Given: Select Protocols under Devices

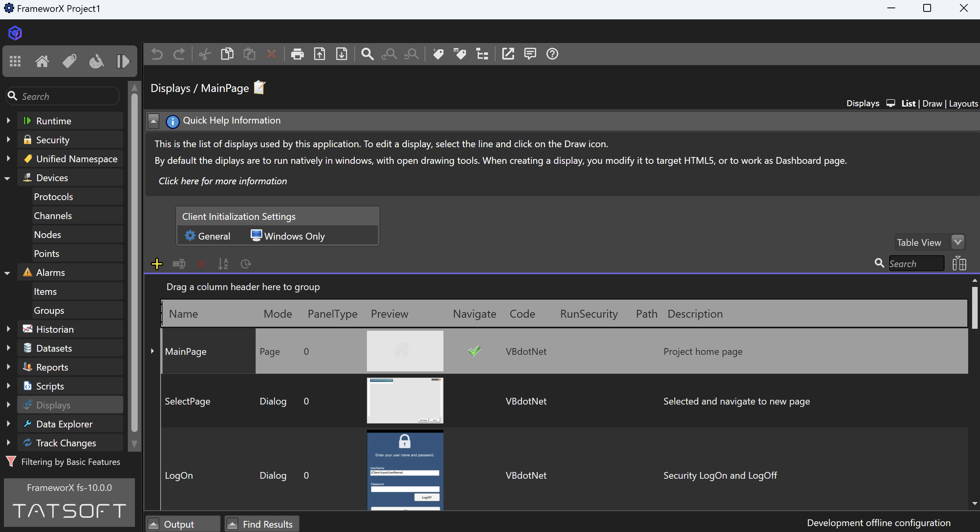Looking at the screenshot, I should 78,197.
